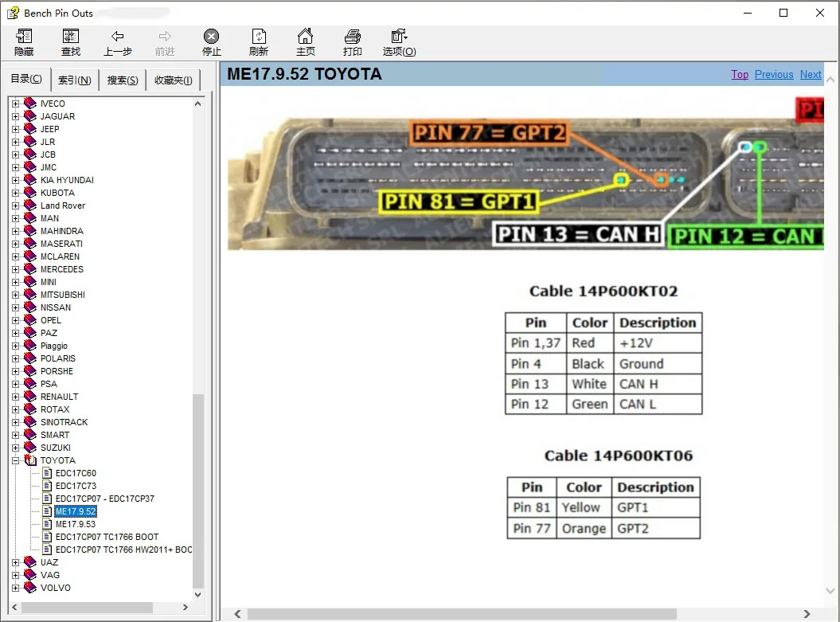Click the 'CAN H' description cell
The height and width of the screenshot is (622, 840).
(x=658, y=384)
